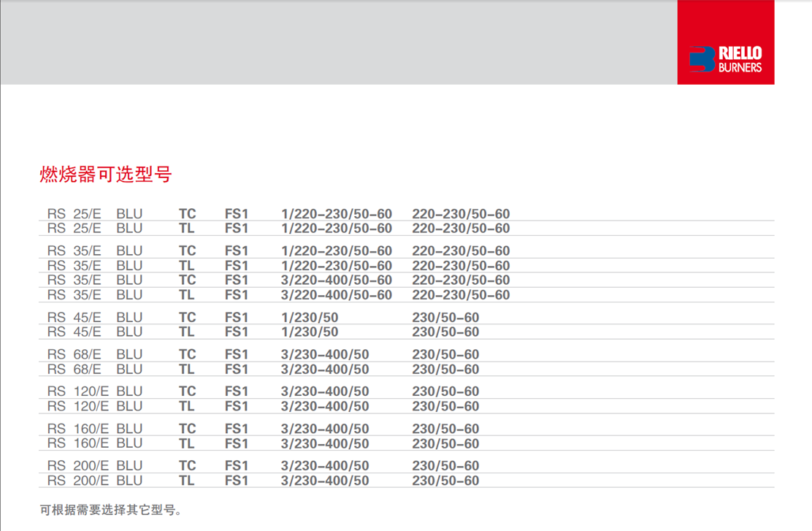Click FS1 in the RS 160/E TC row
This screenshot has height=531, width=812.
tap(237, 429)
